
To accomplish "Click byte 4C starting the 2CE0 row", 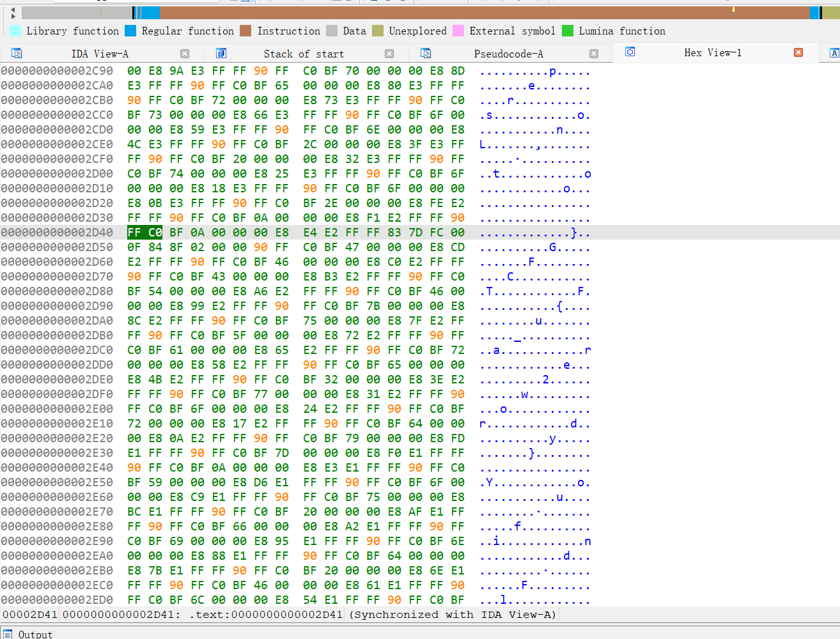I will pyautogui.click(x=134, y=144).
